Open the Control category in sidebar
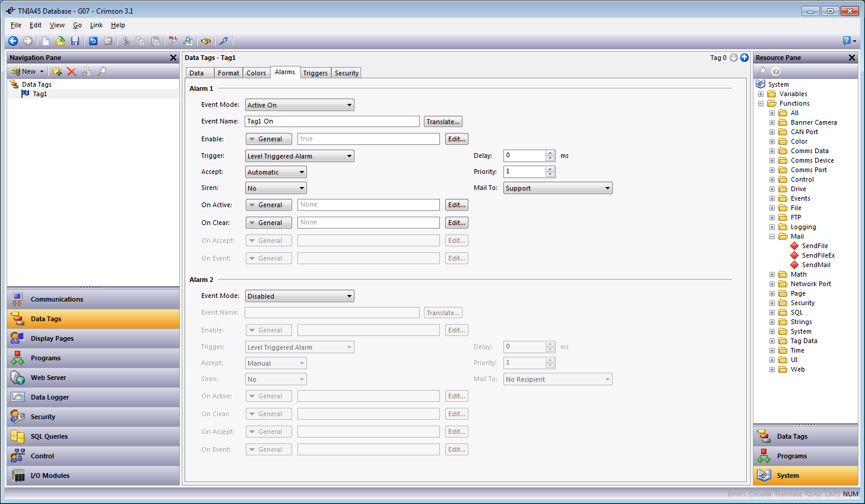Screen dimensions: 865x504 tap(93, 456)
